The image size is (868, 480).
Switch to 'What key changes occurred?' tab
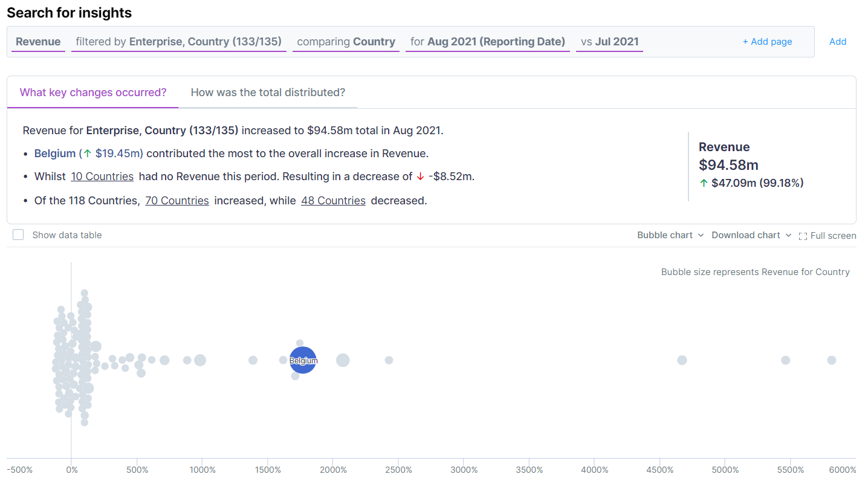pyautogui.click(x=93, y=92)
